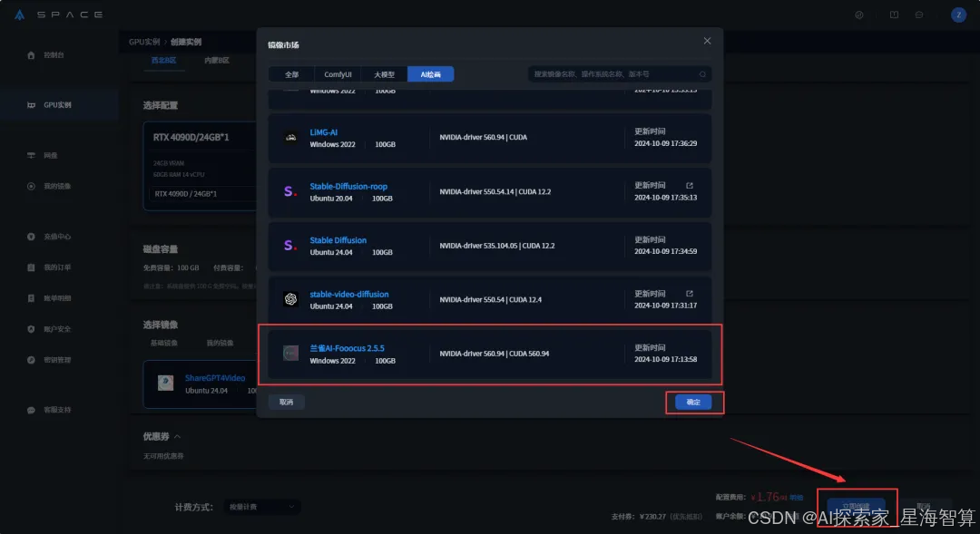
Task: Open the 账户安全 sidebar icon
Action: (31, 329)
